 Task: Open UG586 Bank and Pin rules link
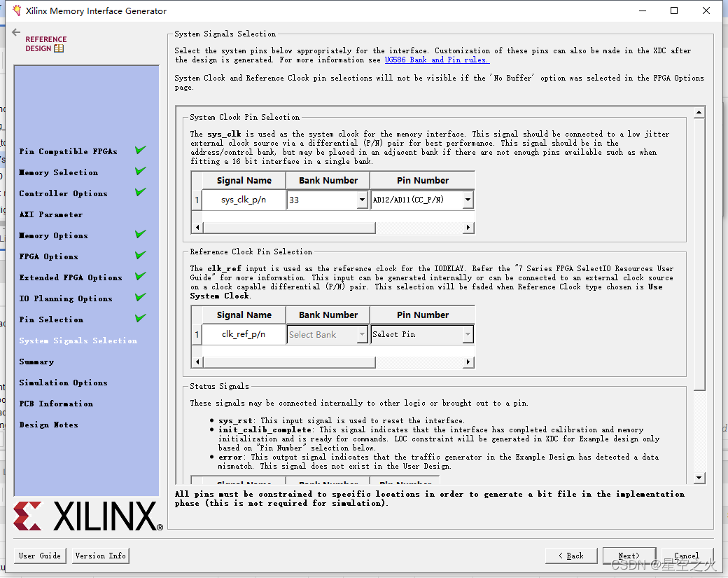coord(437,60)
